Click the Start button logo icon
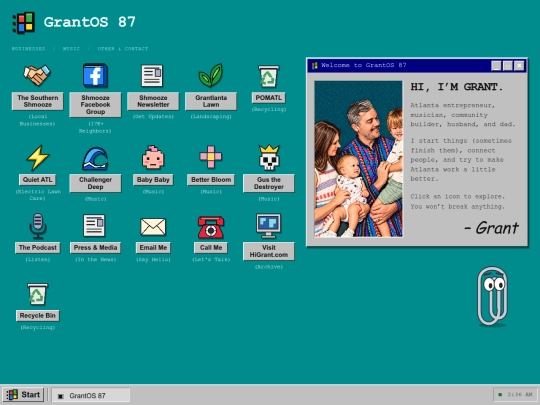This screenshot has height=405, width=540. 12,395
